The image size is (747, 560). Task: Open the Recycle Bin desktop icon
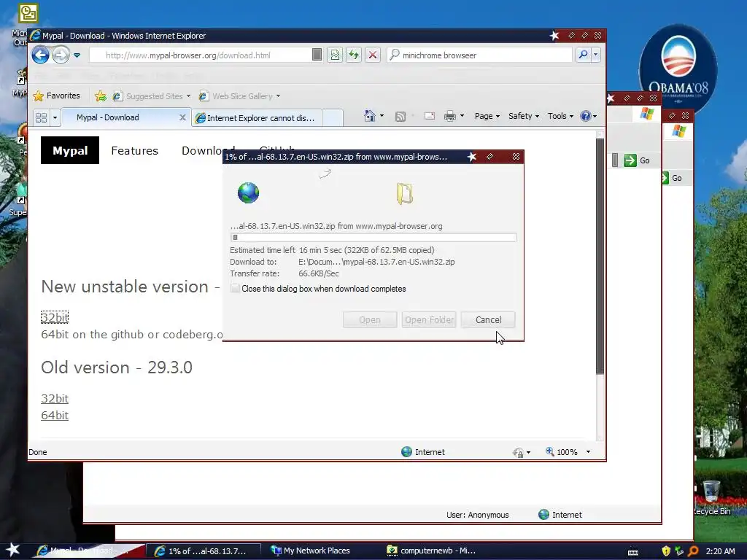click(712, 497)
